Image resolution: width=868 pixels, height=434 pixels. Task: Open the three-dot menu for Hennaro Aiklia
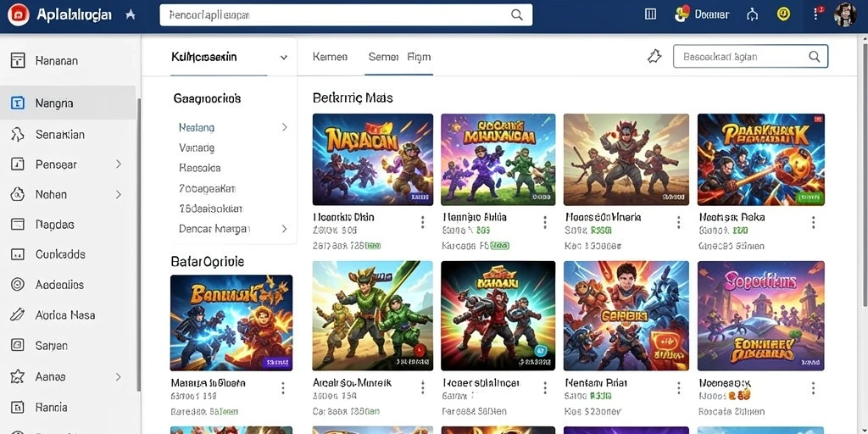[x=545, y=223]
